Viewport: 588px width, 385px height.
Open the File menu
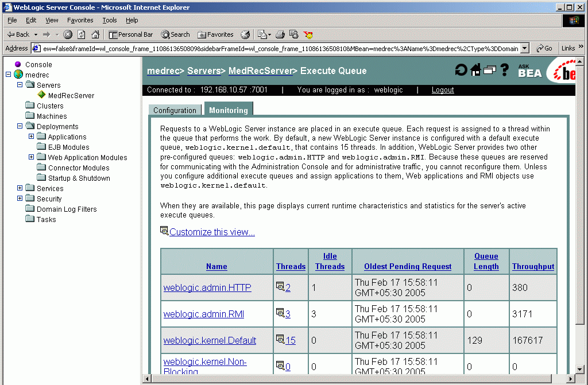pos(12,20)
